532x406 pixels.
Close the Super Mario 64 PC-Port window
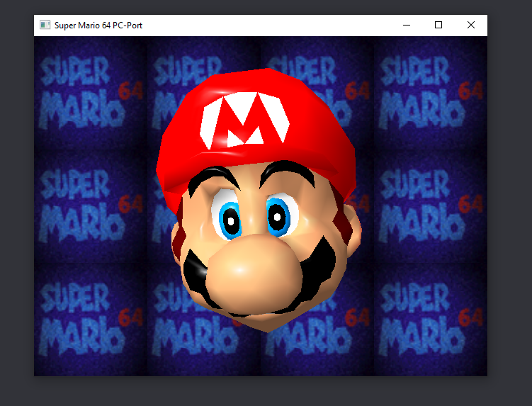[471, 25]
